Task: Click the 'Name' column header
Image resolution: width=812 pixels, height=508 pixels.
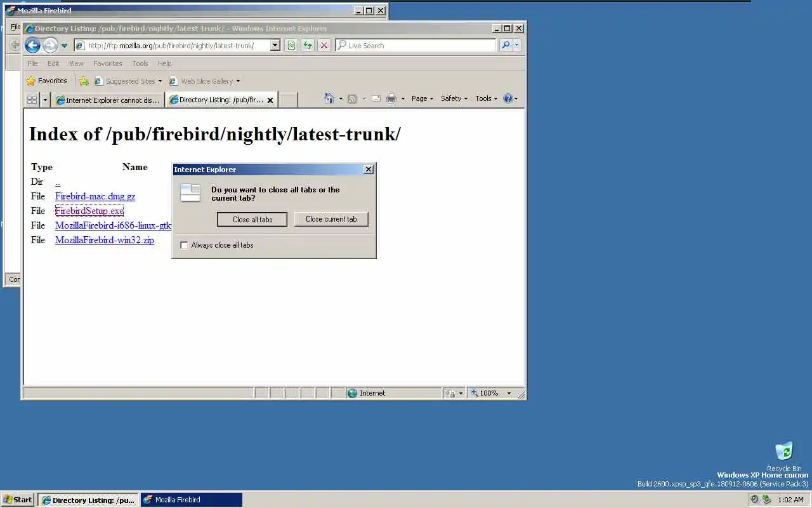Action: [135, 167]
